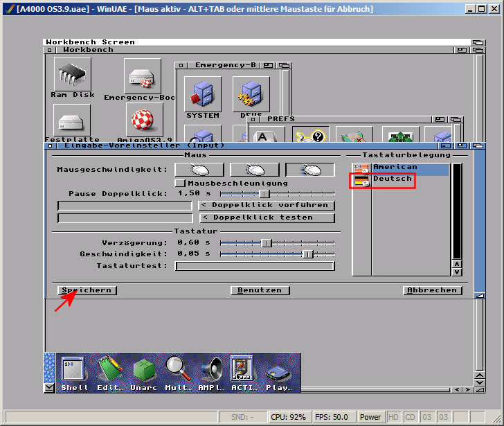This screenshot has height=426, width=504.
Task: Open the SYSTEM drawer in Emergency-B window
Action: 202,94
